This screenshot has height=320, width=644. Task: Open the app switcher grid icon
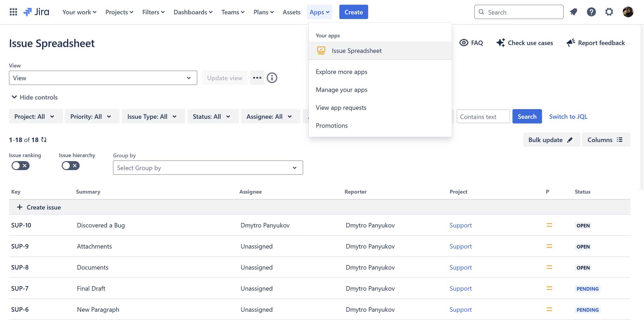click(13, 12)
